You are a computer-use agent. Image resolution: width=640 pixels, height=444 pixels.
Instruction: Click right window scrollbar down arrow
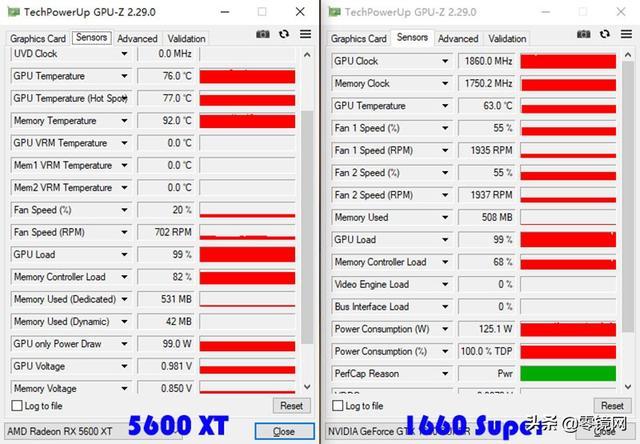point(628,386)
